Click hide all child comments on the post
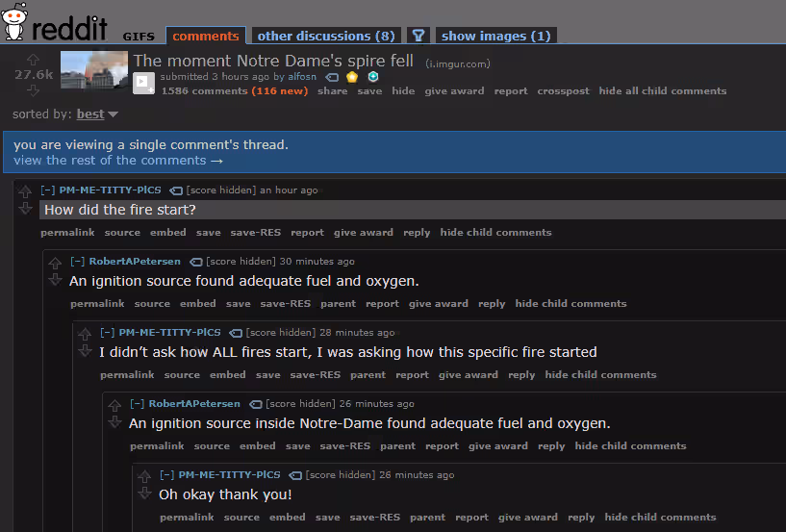 point(663,90)
